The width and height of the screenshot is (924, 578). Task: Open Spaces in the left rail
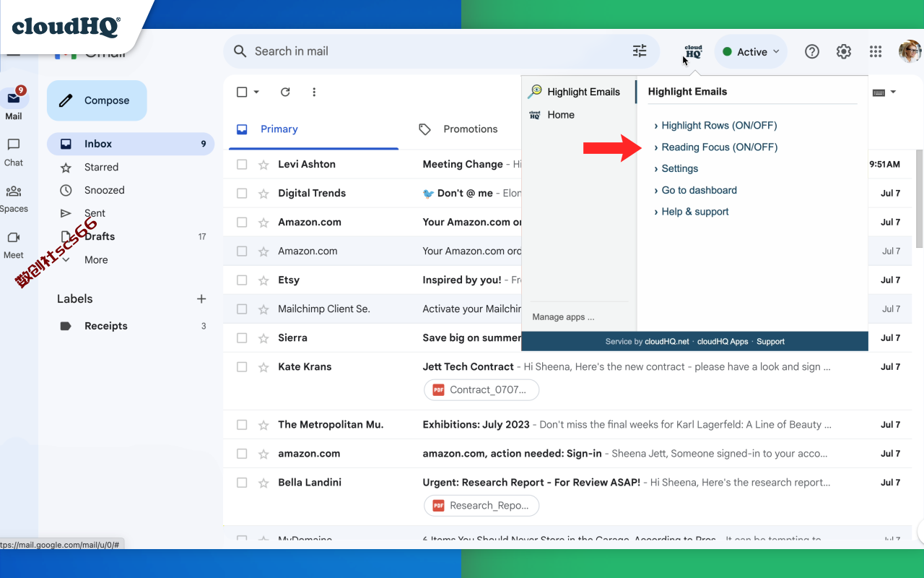coord(14,198)
